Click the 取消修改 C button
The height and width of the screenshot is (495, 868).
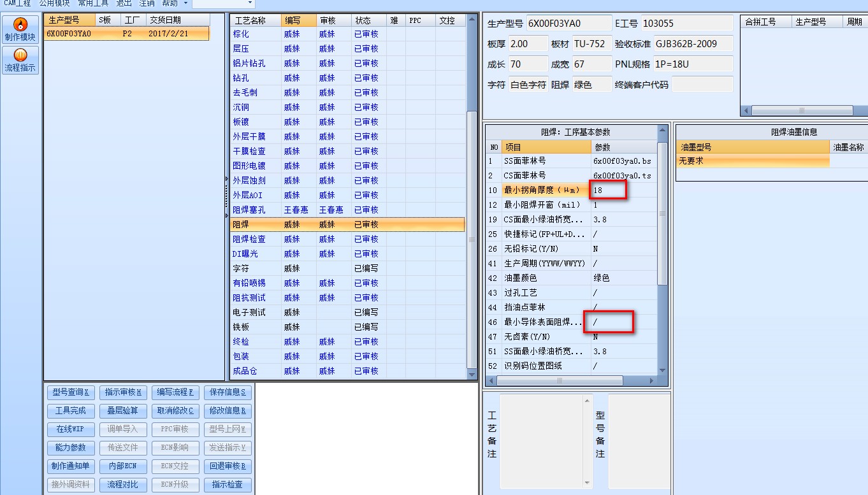point(175,411)
